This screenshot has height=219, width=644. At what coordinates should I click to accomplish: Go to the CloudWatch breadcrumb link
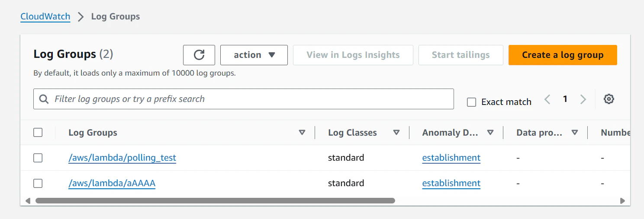(45, 16)
